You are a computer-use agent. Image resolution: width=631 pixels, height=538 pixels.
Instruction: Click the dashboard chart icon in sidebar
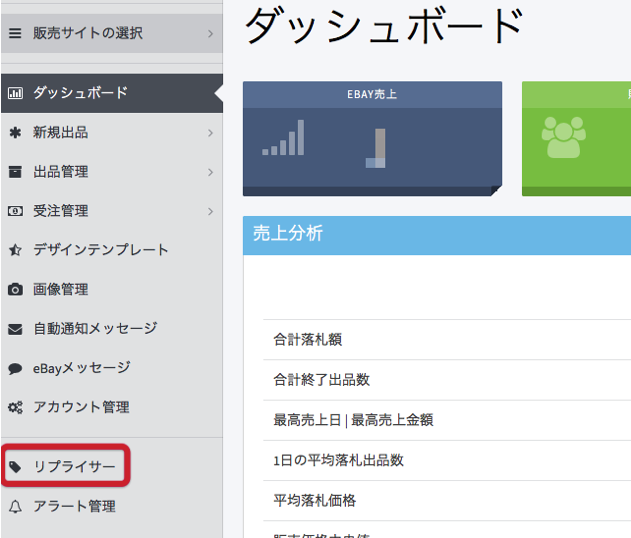[x=15, y=93]
